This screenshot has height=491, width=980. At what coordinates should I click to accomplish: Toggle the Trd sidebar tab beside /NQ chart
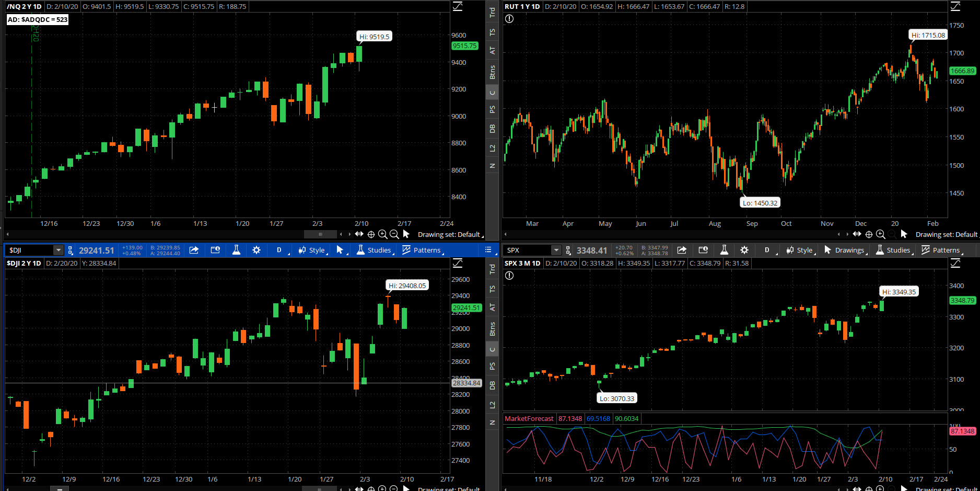[x=492, y=12]
